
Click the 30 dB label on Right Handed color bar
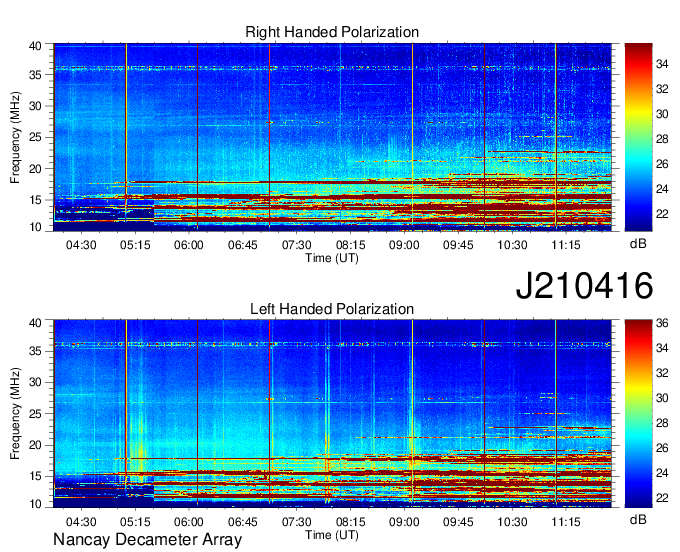click(x=662, y=114)
